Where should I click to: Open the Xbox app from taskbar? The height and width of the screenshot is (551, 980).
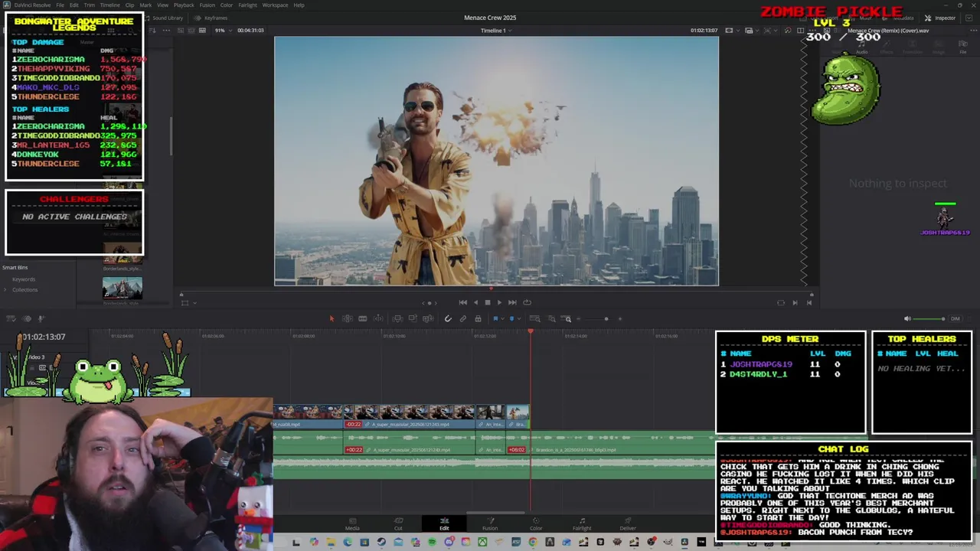[482, 543]
